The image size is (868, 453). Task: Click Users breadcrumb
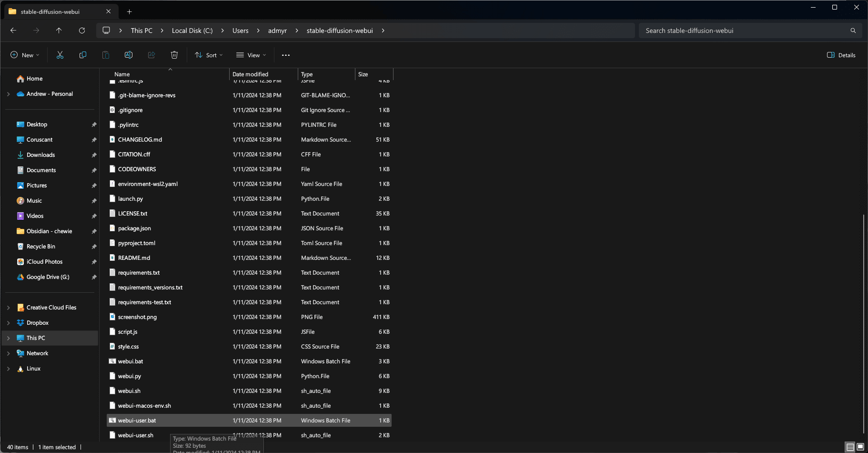(240, 31)
